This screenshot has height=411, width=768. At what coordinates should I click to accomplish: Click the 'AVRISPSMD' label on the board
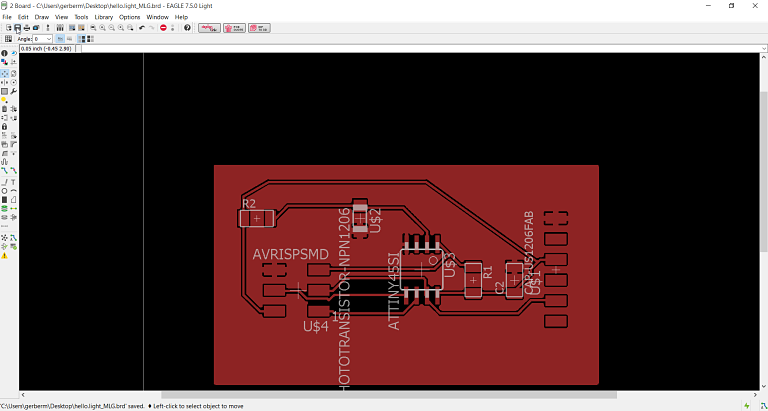coord(290,254)
